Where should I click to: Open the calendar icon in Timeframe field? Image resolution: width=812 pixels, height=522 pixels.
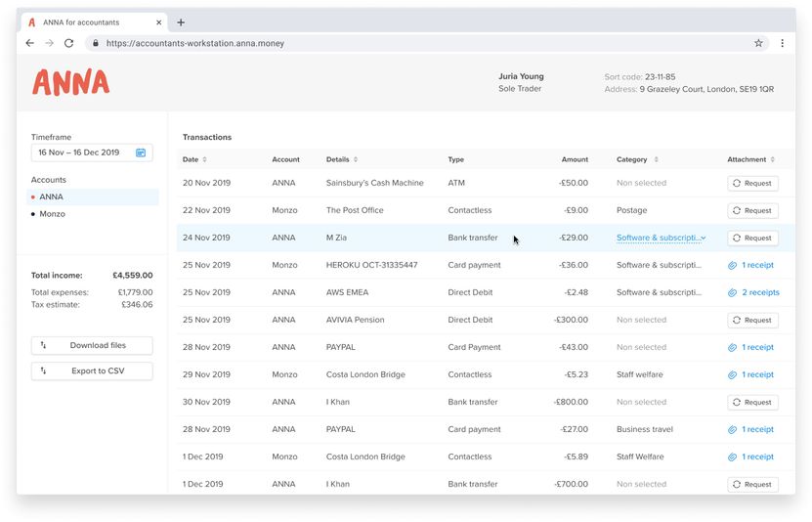(x=141, y=152)
